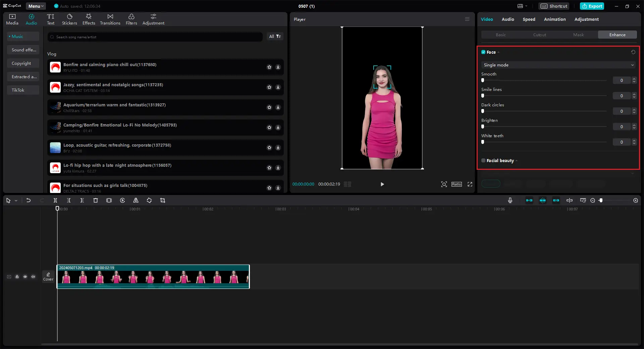Open the Cover editor

(48, 277)
